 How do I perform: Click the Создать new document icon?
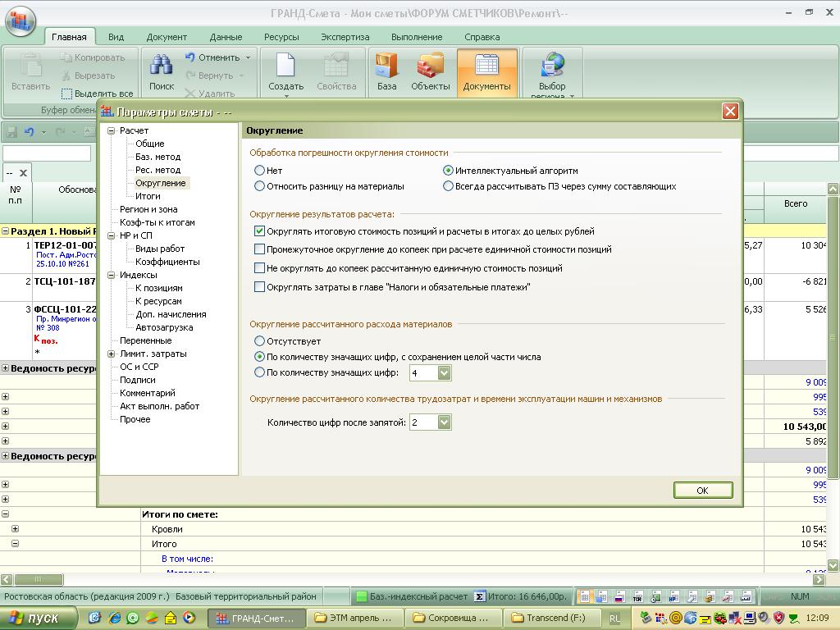pyautogui.click(x=285, y=67)
